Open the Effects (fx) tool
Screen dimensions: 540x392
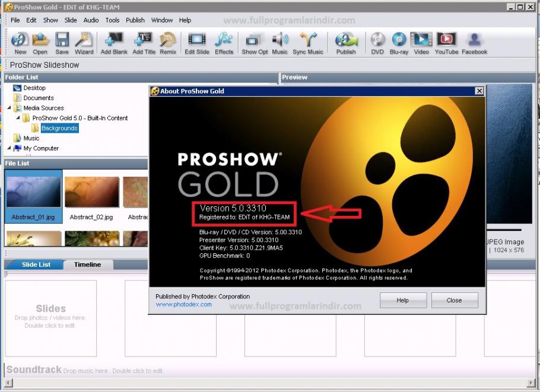point(224,43)
